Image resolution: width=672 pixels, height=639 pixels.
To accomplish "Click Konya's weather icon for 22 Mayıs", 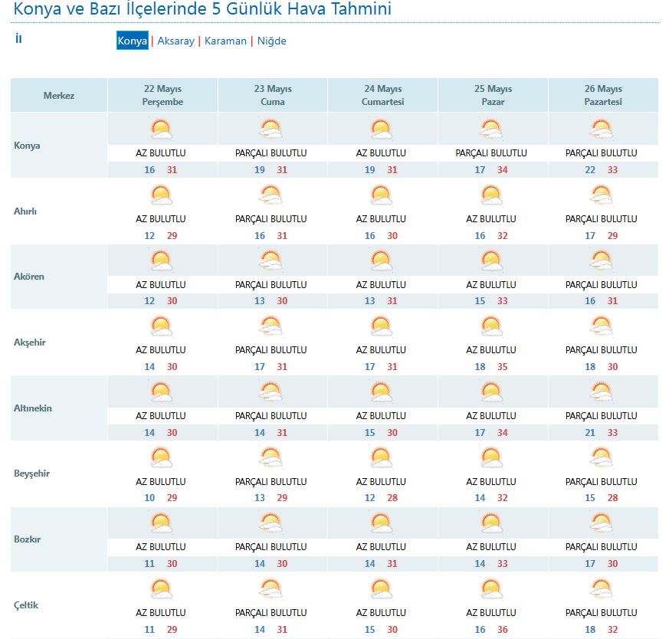I will tap(161, 129).
